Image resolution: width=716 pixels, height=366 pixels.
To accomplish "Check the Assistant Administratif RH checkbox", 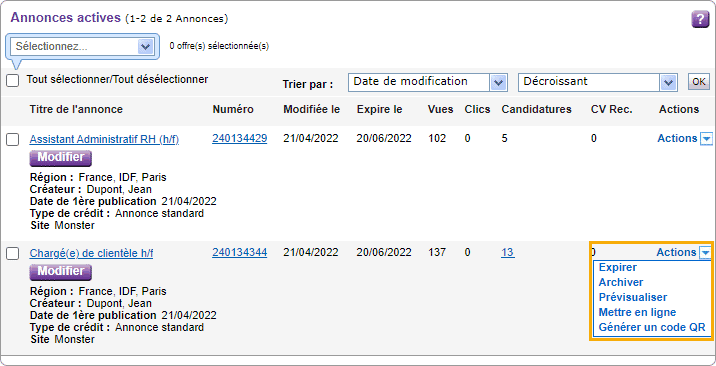I will point(13,140).
